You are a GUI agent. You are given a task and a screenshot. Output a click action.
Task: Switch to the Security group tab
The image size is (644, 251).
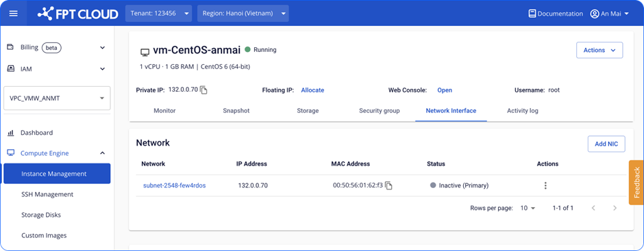(x=380, y=111)
